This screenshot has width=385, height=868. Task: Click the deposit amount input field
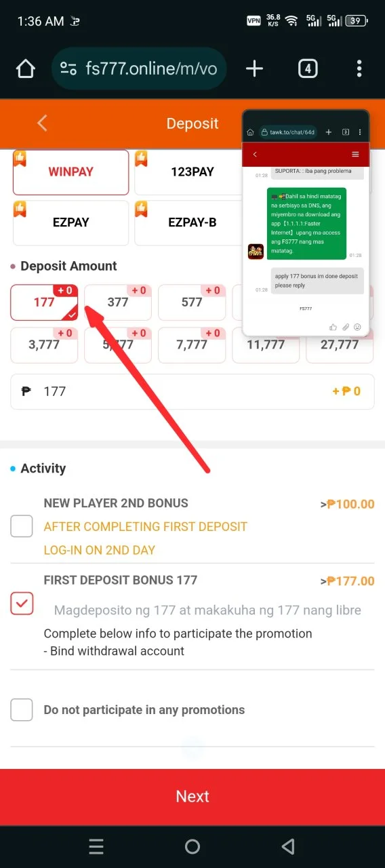[x=192, y=391]
